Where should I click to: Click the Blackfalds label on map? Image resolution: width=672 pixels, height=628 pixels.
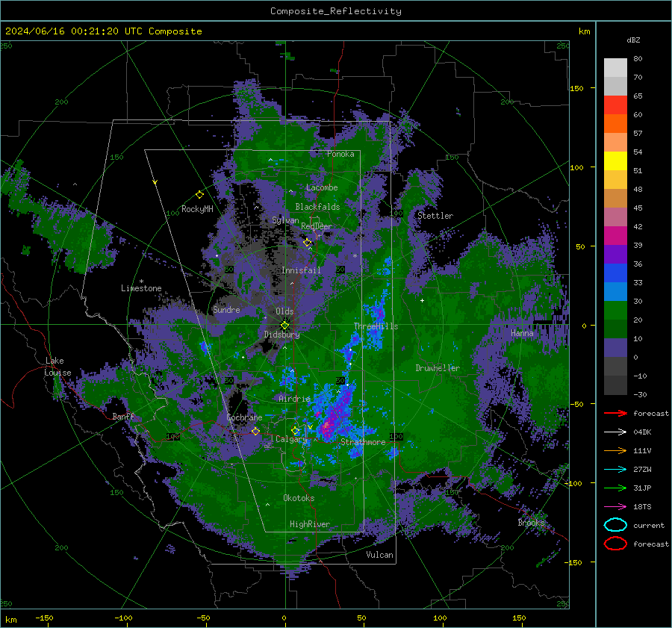point(317,207)
